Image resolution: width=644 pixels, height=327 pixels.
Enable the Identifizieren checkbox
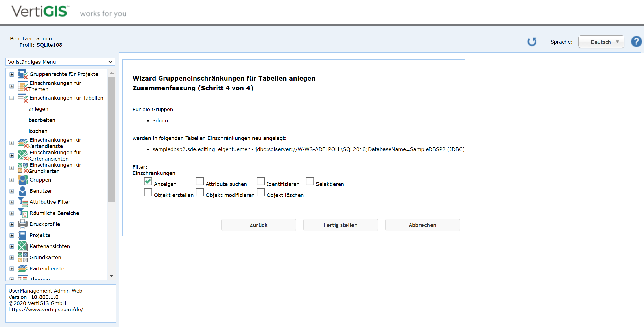261,181
